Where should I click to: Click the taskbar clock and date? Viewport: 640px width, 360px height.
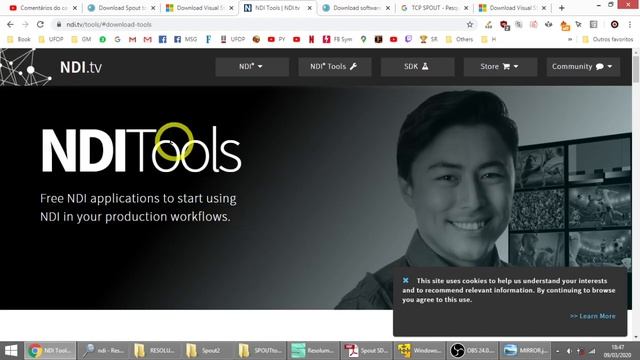click(x=617, y=351)
